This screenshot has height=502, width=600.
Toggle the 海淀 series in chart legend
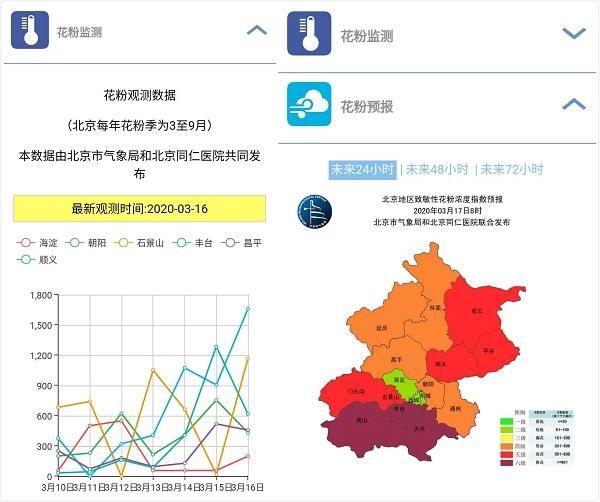[40, 243]
